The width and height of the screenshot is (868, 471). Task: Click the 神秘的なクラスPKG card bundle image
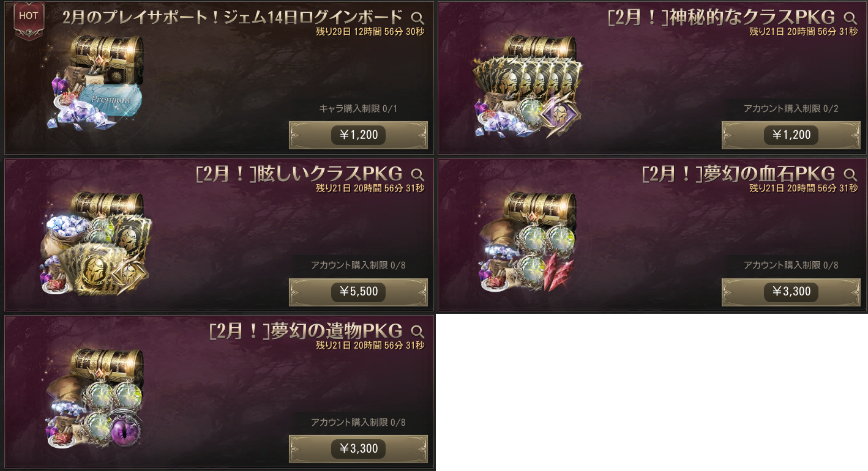[x=528, y=86]
